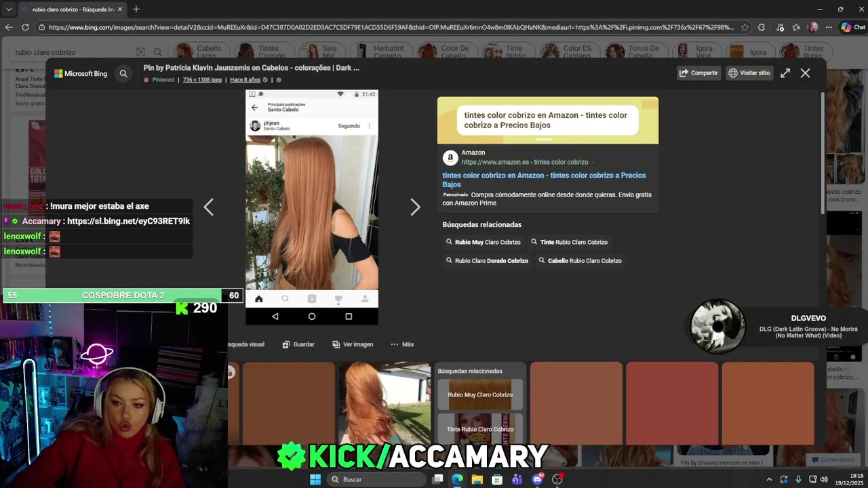868x488 pixels.
Task: Open a new browser tab
Action: [136, 9]
